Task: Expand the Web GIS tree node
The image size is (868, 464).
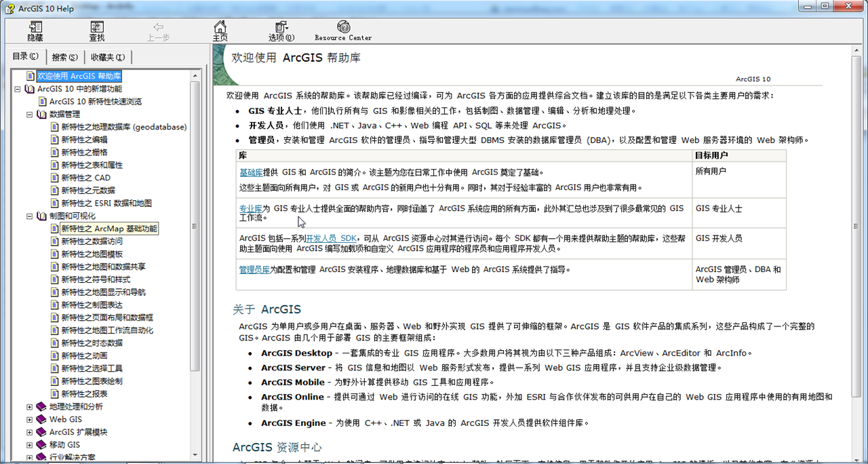Action: pos(30,420)
